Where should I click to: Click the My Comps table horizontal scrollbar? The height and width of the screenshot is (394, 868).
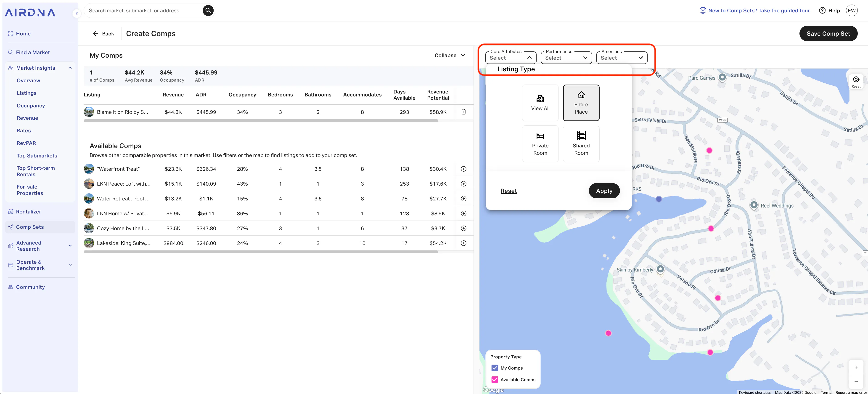tap(260, 121)
